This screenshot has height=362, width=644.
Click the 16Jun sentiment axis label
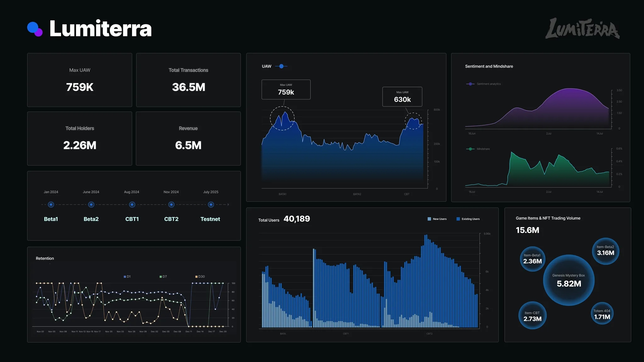pyautogui.click(x=472, y=134)
